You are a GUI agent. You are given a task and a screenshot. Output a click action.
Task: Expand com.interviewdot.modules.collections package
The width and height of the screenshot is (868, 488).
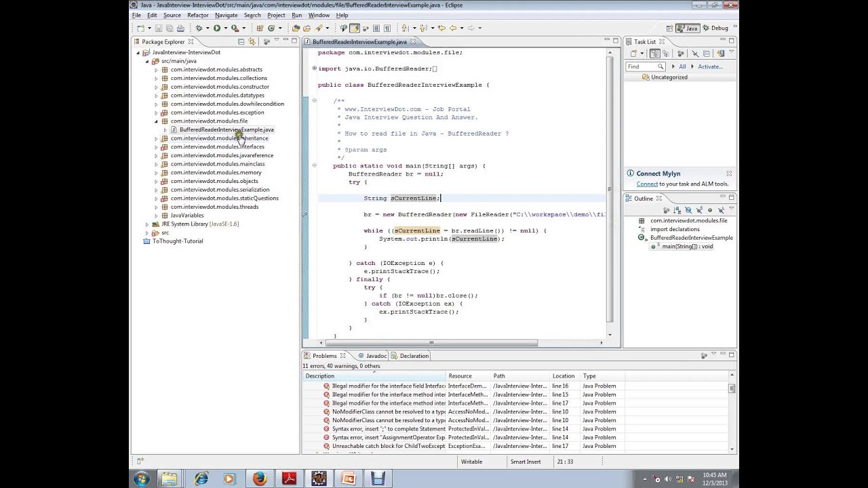point(156,79)
